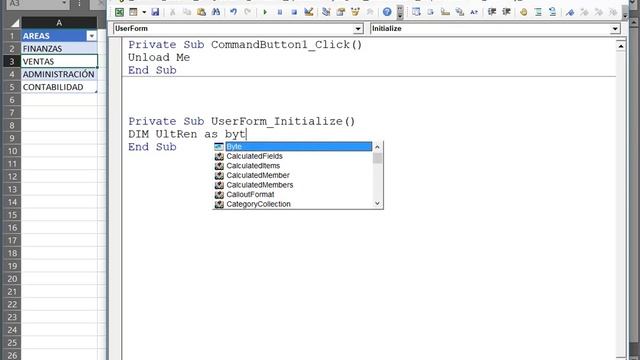Click the Outdent icon
Viewport: 640px width, 360px height.
[x=506, y=12]
